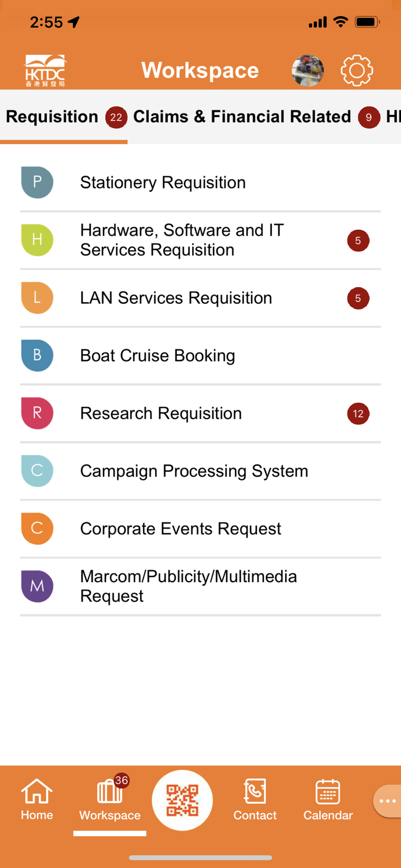Viewport: 401px width, 868px height.
Task: Open LAN Services Requisition
Action: click(x=176, y=297)
